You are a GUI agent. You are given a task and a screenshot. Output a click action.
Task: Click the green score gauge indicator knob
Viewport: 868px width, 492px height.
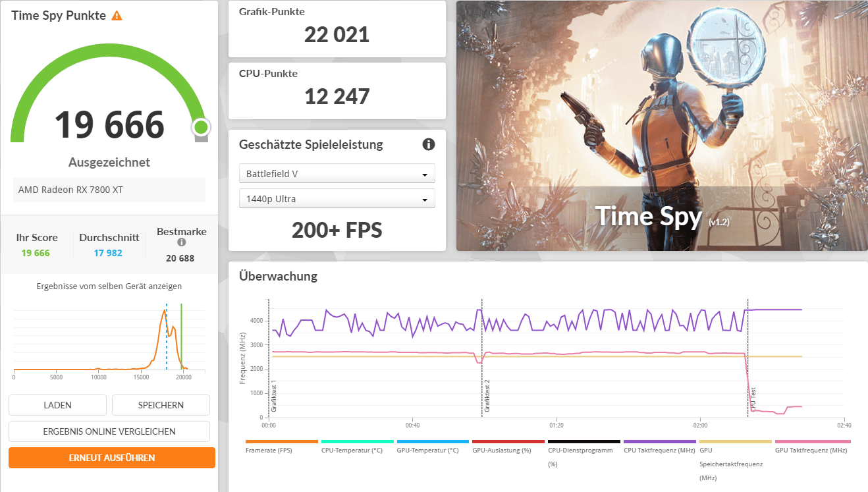click(202, 127)
